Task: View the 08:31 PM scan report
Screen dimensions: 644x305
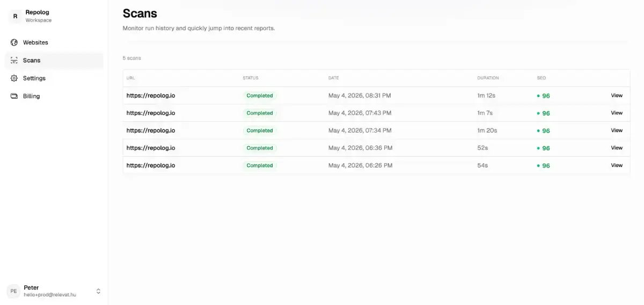Action: tap(617, 96)
